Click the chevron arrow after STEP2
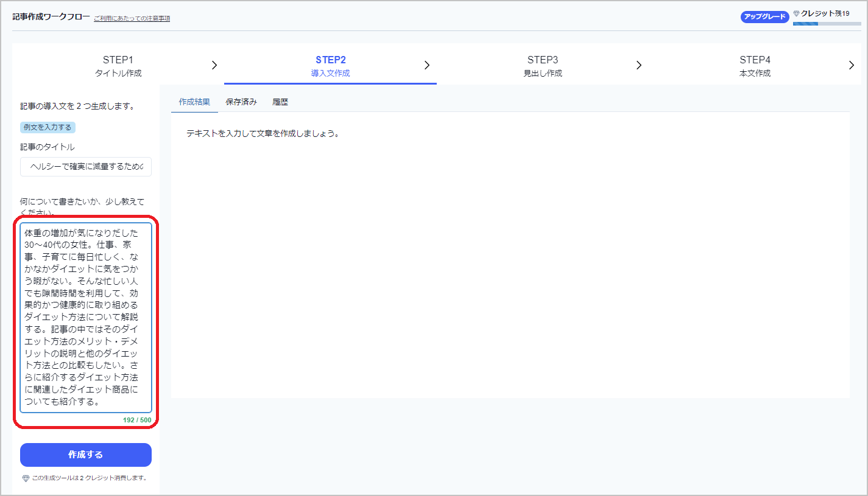This screenshot has width=868, height=496. pos(427,66)
